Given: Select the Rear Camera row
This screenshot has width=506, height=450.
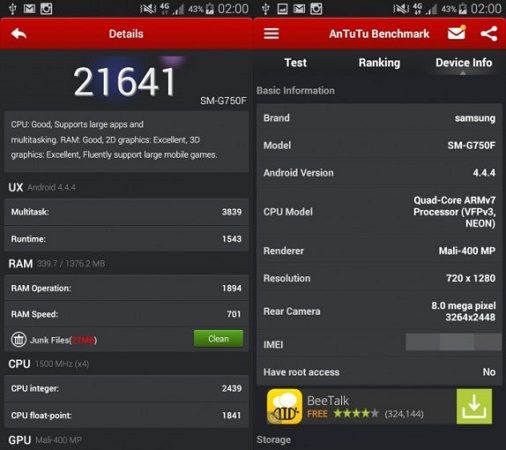Looking at the screenshot, I should click(x=379, y=311).
